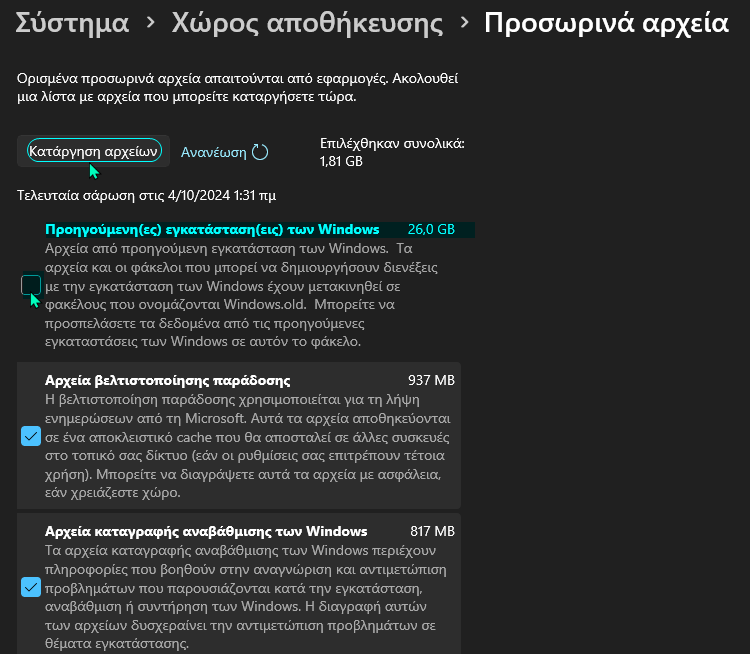Click the Προσωρινά αρχεία page heading
The width and height of the screenshot is (750, 654).
click(x=607, y=23)
